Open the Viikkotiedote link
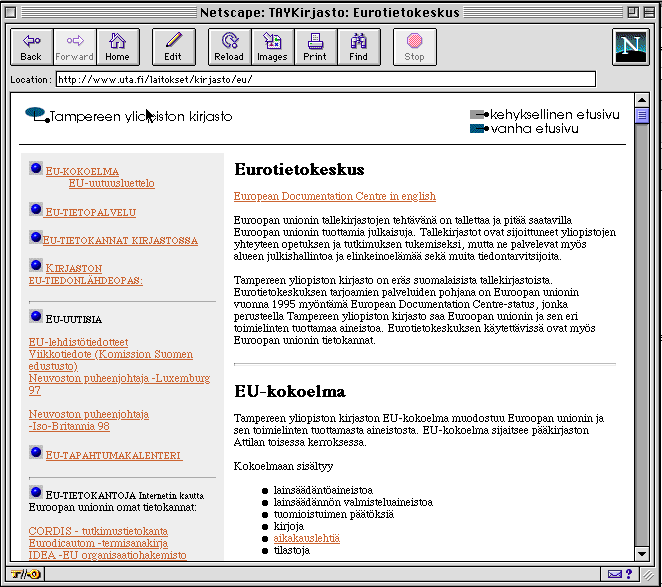Viewport: 662px width, 587px height. coord(111,360)
